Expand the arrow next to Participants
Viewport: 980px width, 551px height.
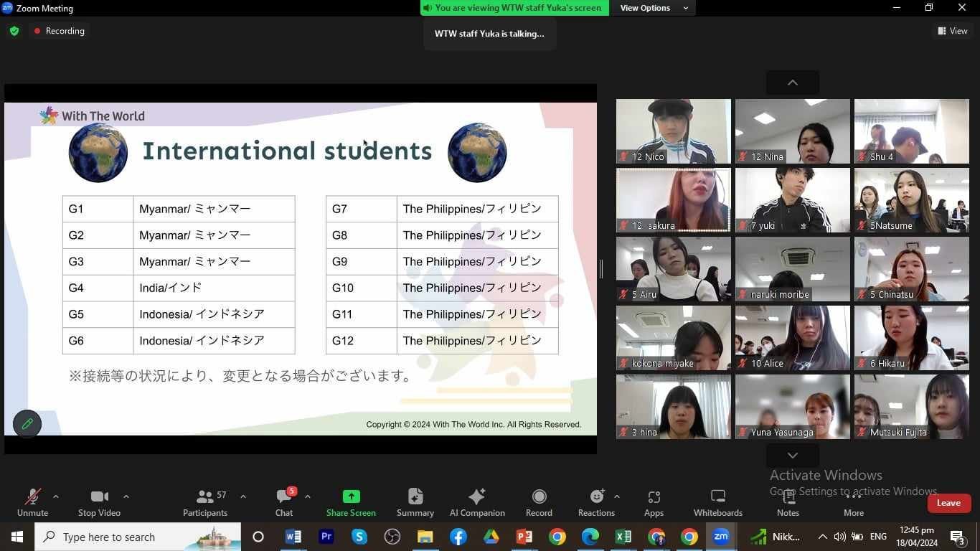pyautogui.click(x=242, y=496)
